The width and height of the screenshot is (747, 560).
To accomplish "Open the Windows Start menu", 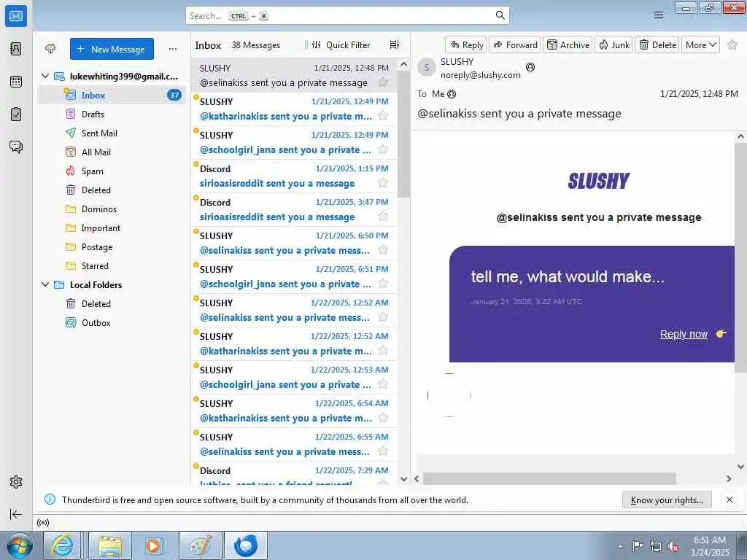I will pos(20,545).
